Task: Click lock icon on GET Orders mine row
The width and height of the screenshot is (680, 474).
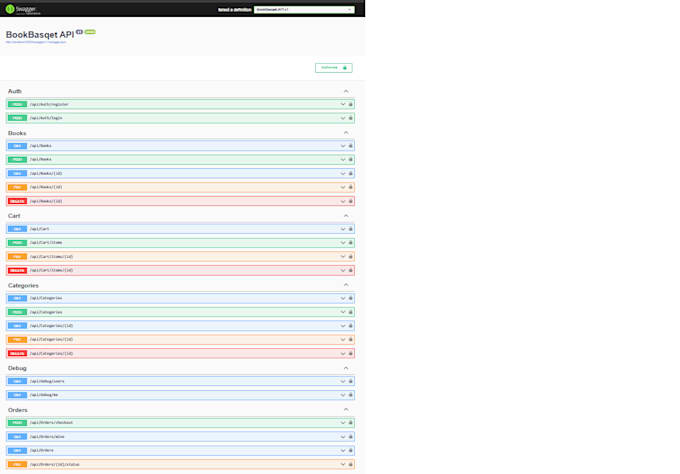Action: click(x=350, y=437)
